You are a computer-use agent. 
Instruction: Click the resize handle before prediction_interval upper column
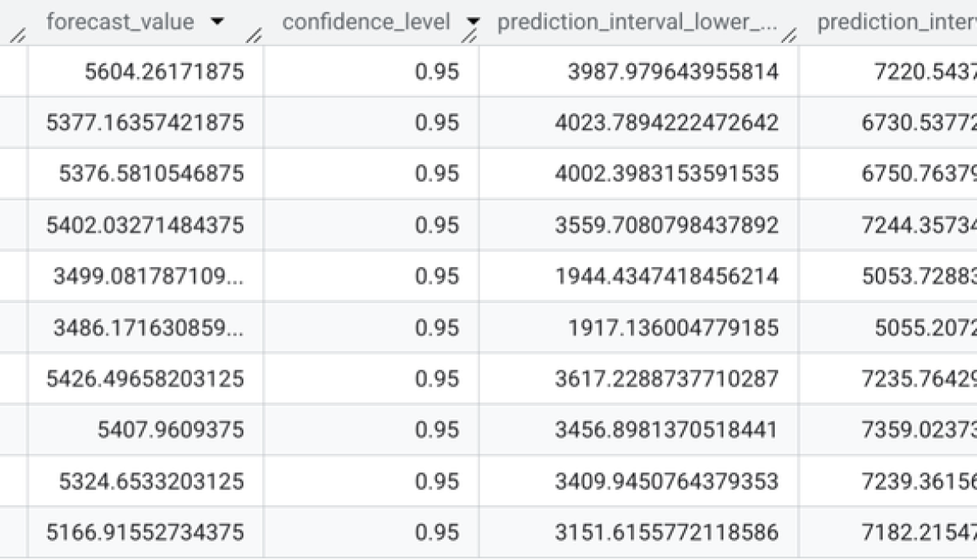pyautogui.click(x=787, y=35)
